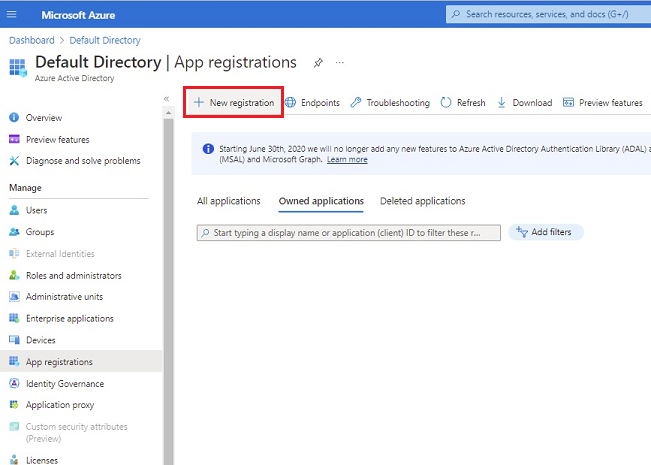Click the Diagnose and solve problems tools icon
This screenshot has width=651, height=465.
(x=14, y=161)
